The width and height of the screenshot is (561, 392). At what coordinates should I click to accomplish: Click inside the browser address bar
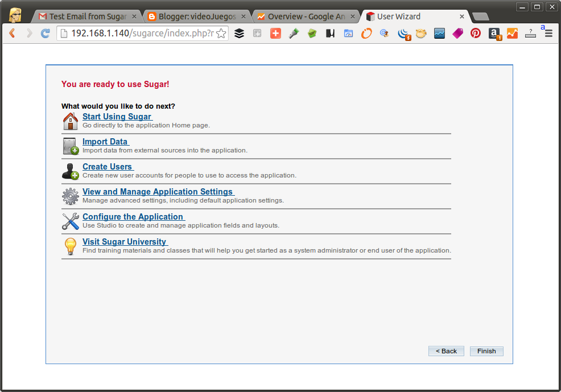(137, 34)
